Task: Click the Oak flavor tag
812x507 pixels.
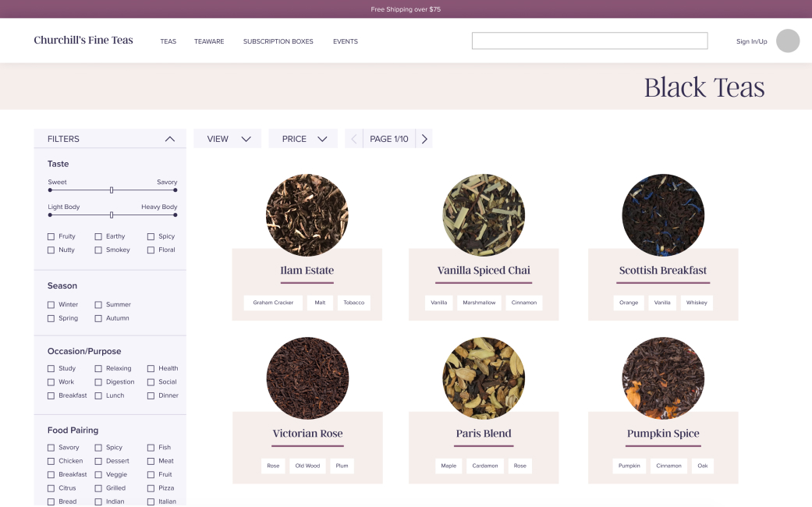Action: pos(702,466)
